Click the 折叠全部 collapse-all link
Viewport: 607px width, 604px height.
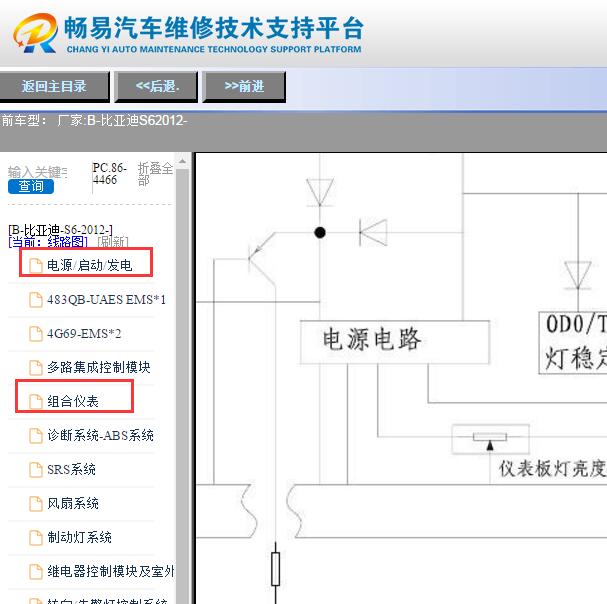click(x=155, y=174)
